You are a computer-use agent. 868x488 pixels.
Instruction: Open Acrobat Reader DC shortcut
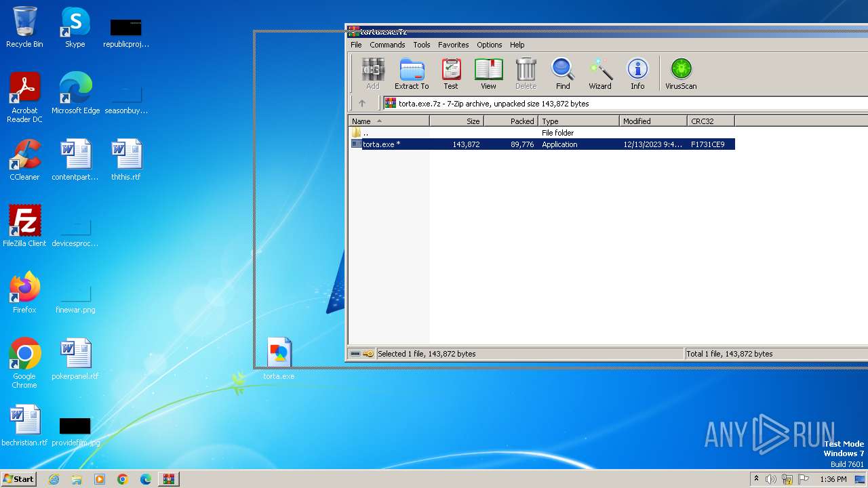click(x=24, y=98)
